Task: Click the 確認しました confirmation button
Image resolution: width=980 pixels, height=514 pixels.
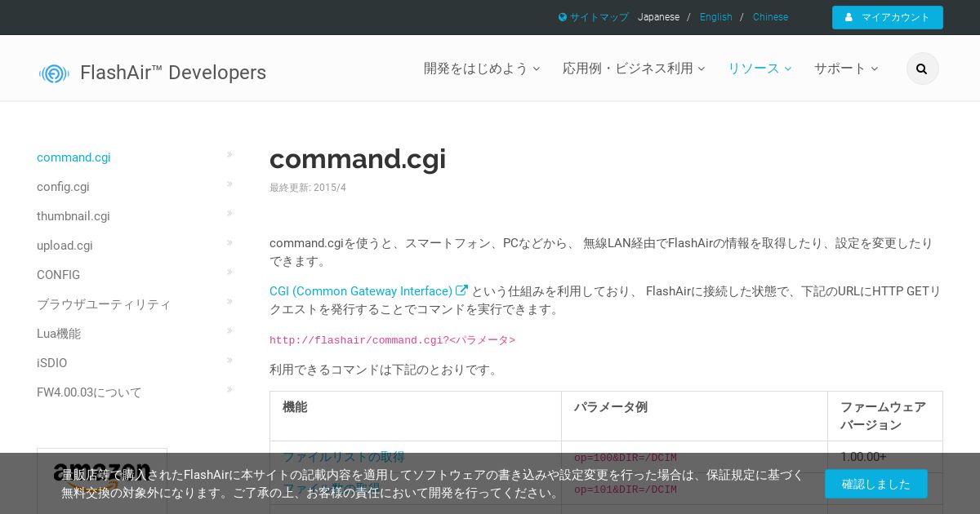Action: click(876, 484)
